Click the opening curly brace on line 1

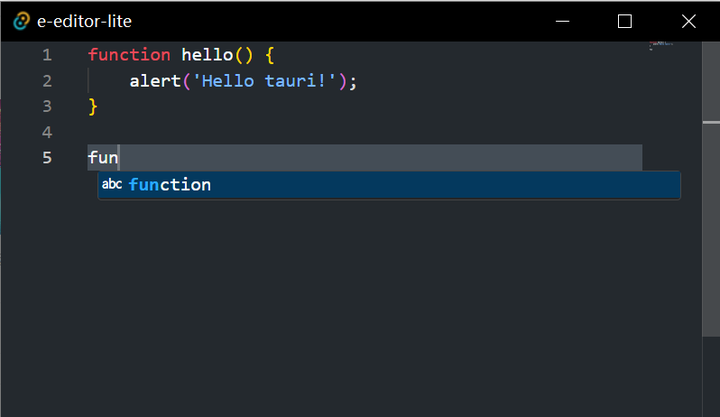269,55
